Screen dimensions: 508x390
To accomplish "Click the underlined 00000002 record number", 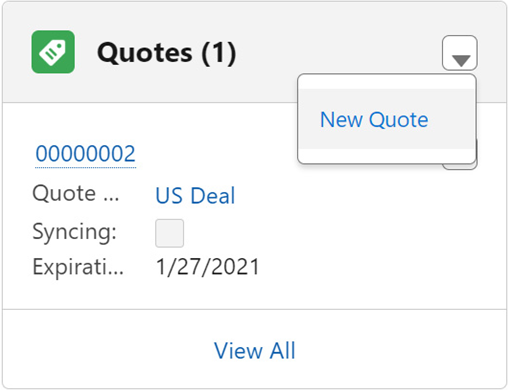I will coord(85,154).
